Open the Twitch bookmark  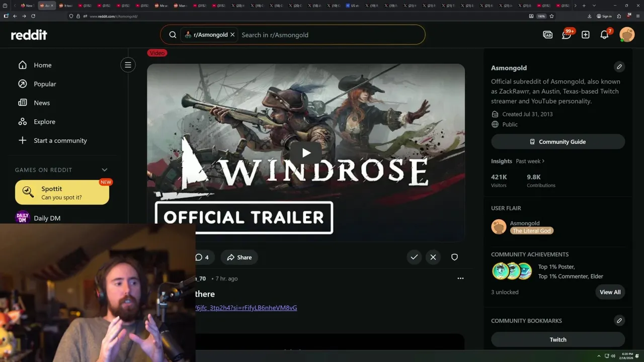pos(558,339)
